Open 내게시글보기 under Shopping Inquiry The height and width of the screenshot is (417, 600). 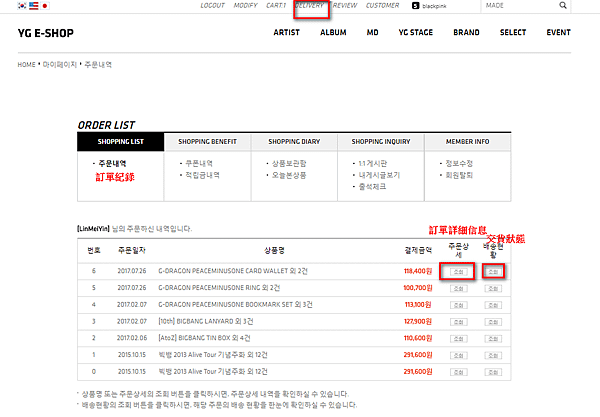click(379, 175)
